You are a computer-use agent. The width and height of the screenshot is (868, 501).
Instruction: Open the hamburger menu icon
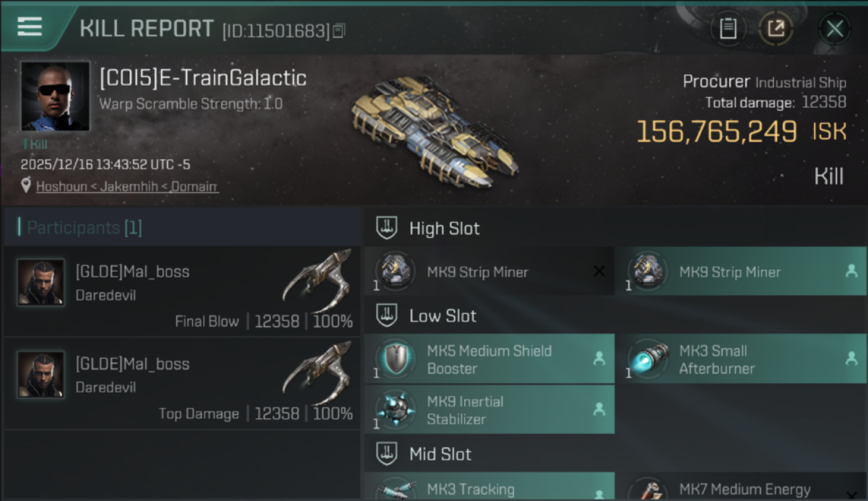click(29, 27)
